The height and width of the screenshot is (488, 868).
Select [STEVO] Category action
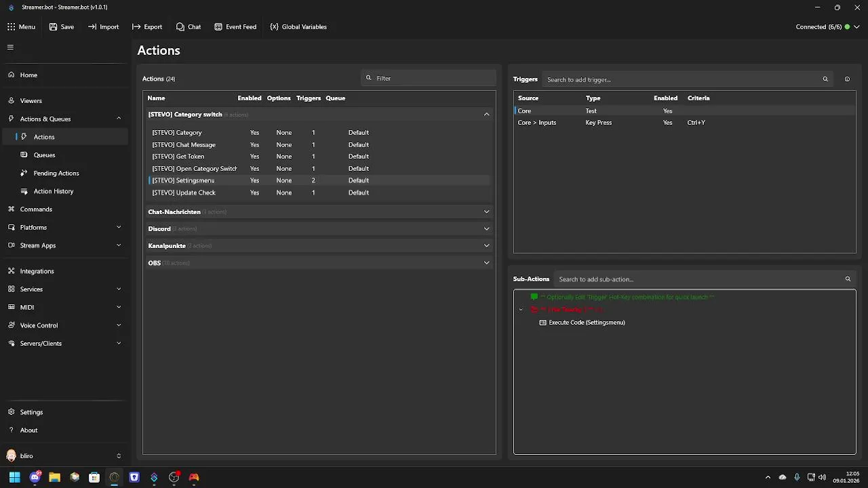point(318,133)
